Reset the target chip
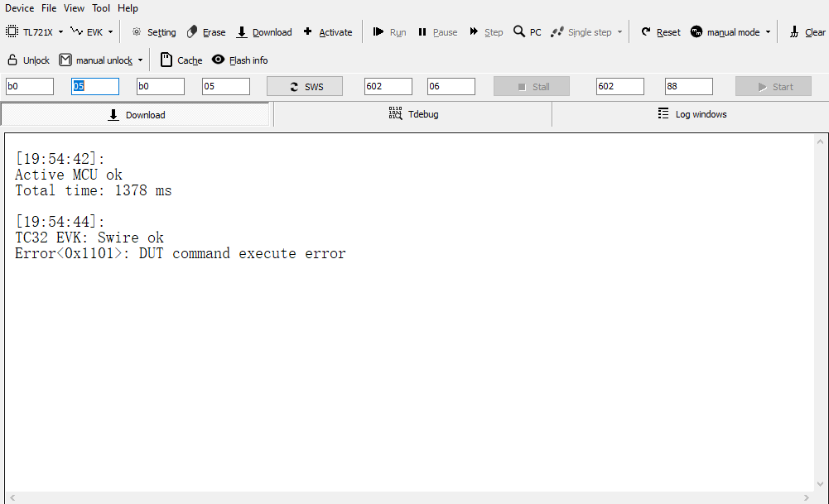Viewport: 829px width, 504px height. [660, 31]
